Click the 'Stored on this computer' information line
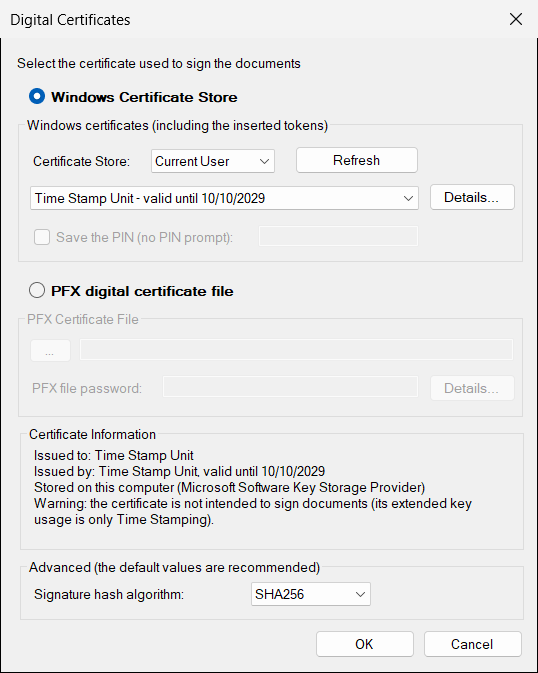538x673 pixels. [x=229, y=488]
